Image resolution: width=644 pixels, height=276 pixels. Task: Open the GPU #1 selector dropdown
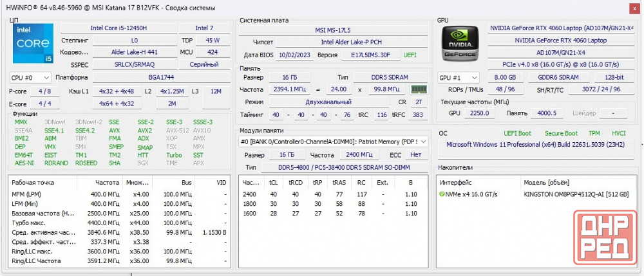459,77
